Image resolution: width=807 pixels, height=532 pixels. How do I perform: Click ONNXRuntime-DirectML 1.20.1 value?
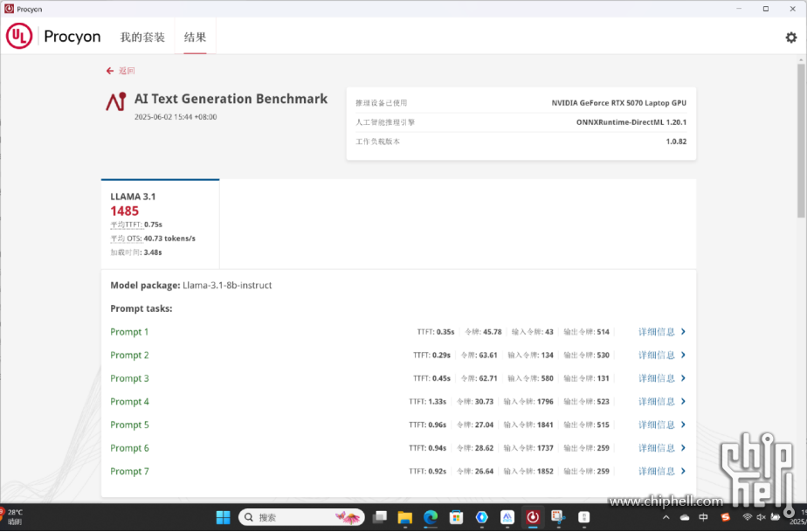[631, 122]
